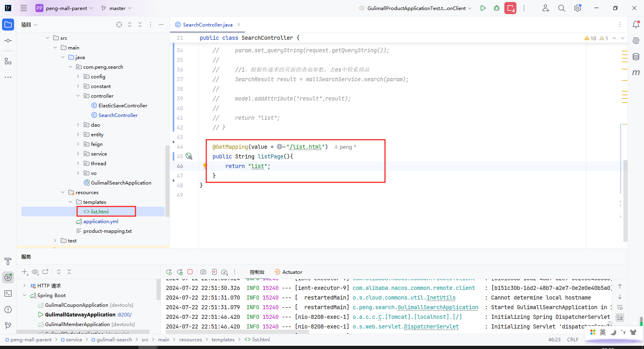Select application.yml in the project tree
Viewport: 644px width, 349px height.
point(101,222)
